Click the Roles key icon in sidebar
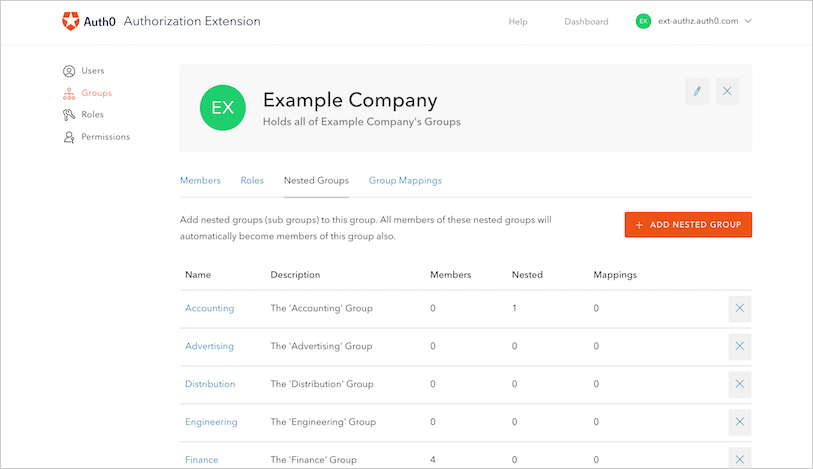The width and height of the screenshot is (813, 469). [x=69, y=115]
